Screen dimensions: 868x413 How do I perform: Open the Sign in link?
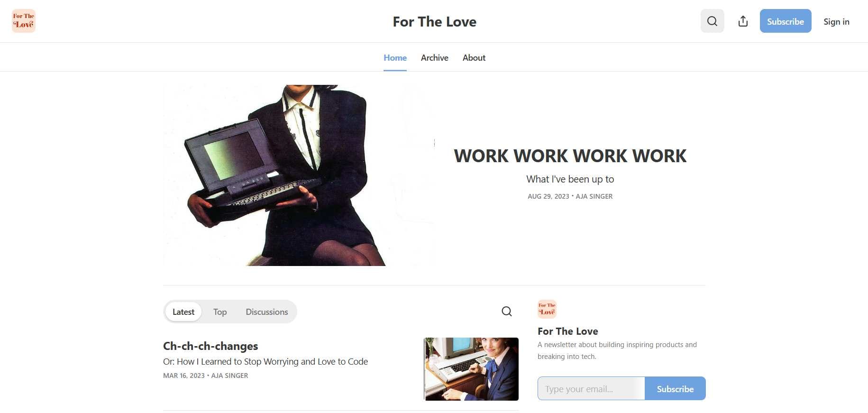click(836, 21)
